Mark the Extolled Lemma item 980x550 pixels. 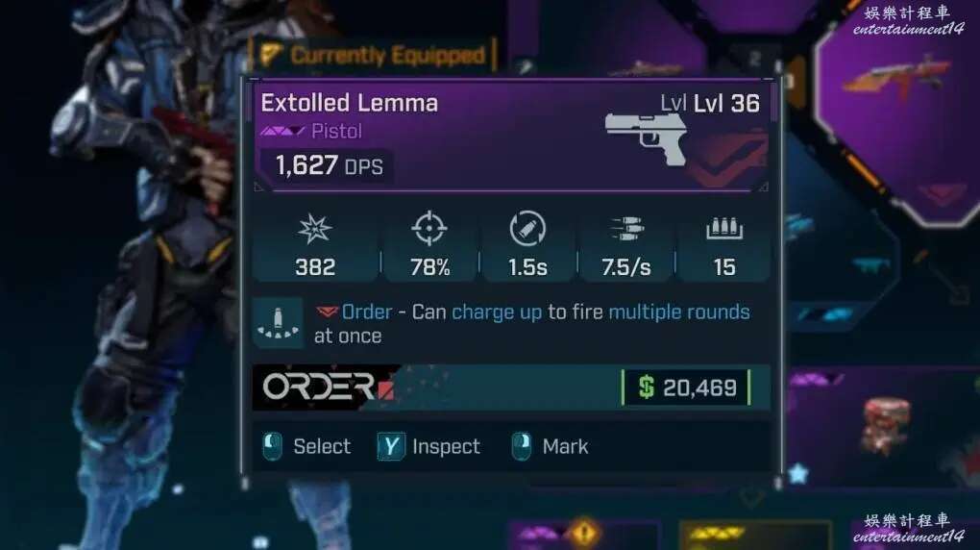click(565, 446)
